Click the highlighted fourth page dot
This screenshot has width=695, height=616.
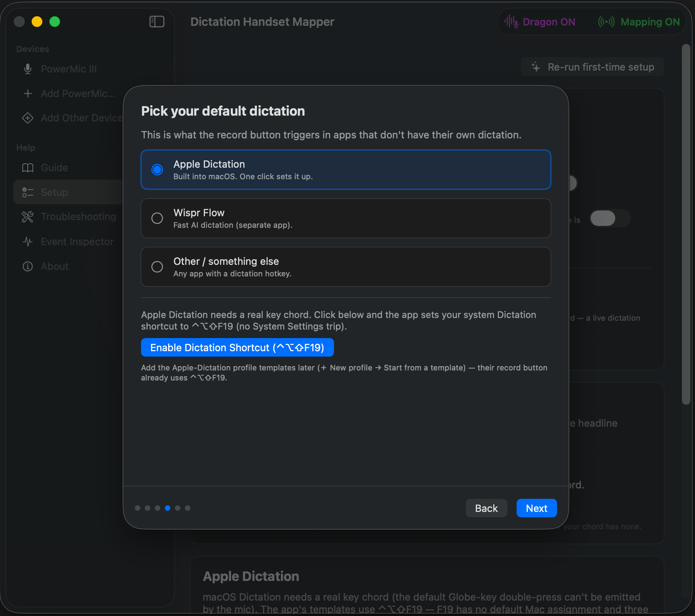168,508
